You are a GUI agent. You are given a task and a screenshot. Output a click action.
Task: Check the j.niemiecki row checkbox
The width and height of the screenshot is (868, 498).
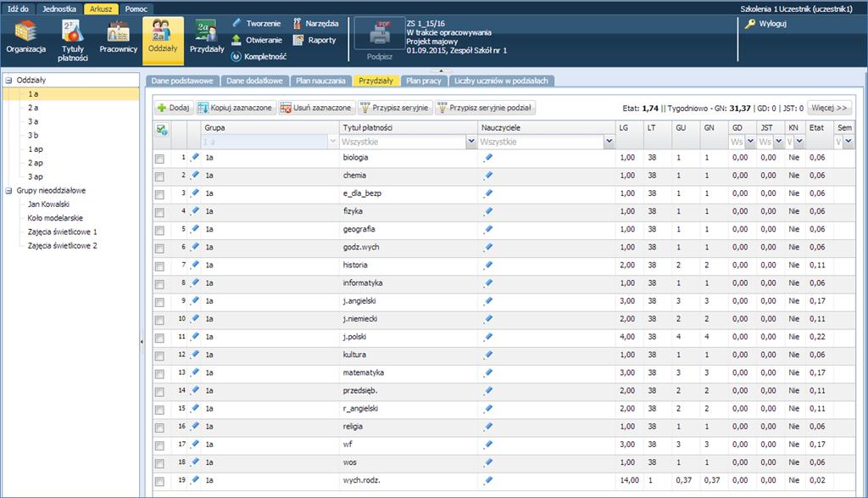tap(160, 320)
